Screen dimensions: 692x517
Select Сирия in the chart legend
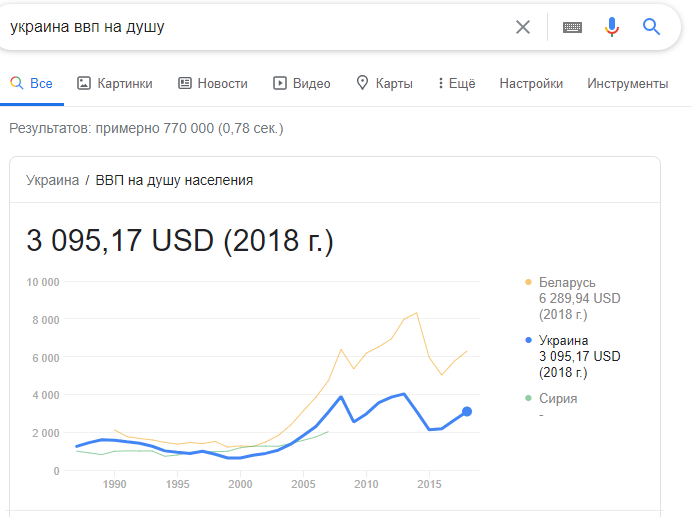[558, 398]
